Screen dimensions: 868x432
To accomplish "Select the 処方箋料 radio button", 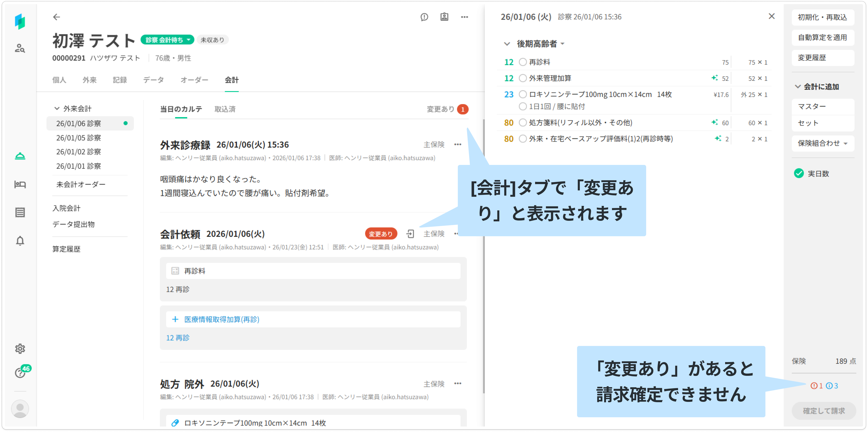I will coord(523,122).
